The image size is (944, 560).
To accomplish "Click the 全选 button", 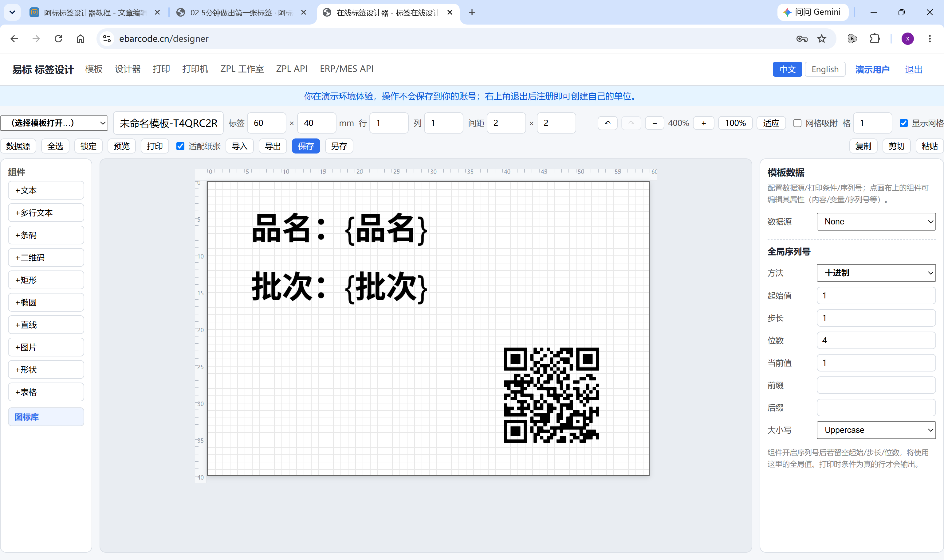I will (55, 146).
